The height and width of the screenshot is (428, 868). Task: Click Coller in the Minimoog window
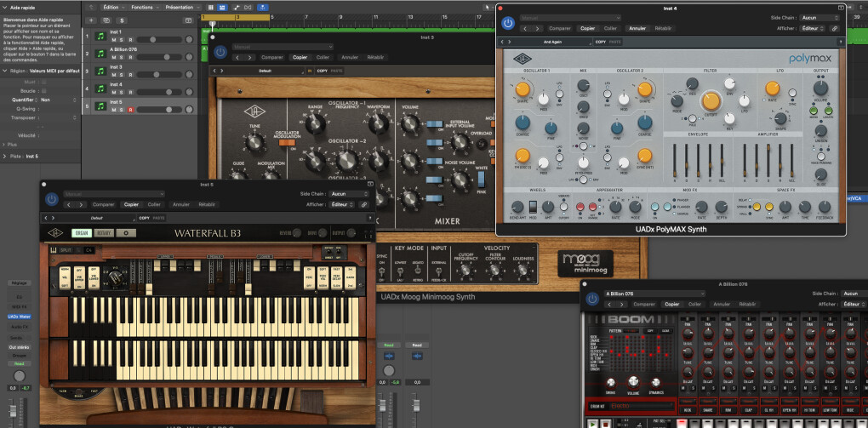click(323, 57)
